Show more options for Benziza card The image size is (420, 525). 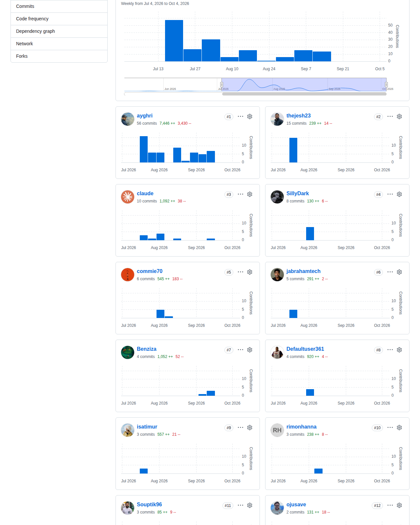point(241,350)
